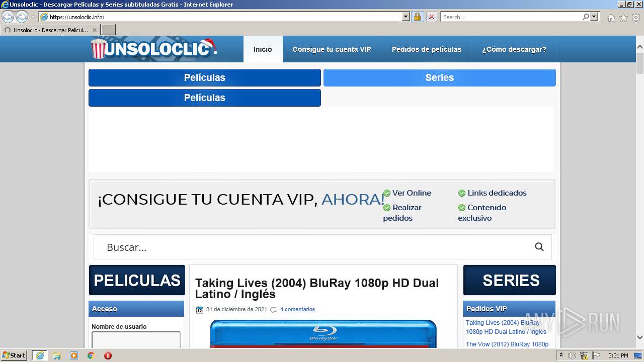Click the comment bubble icon
This screenshot has width=644, height=362.
[x=274, y=310]
